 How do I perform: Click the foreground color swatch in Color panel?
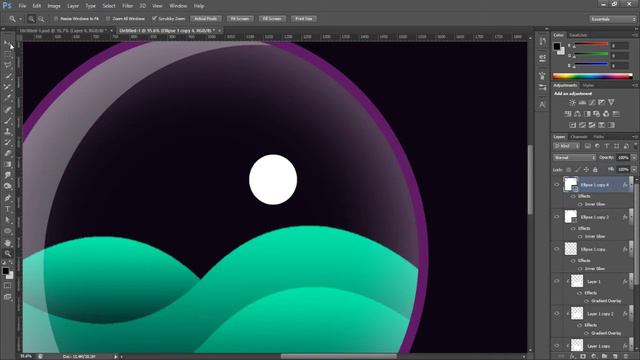coord(557,46)
